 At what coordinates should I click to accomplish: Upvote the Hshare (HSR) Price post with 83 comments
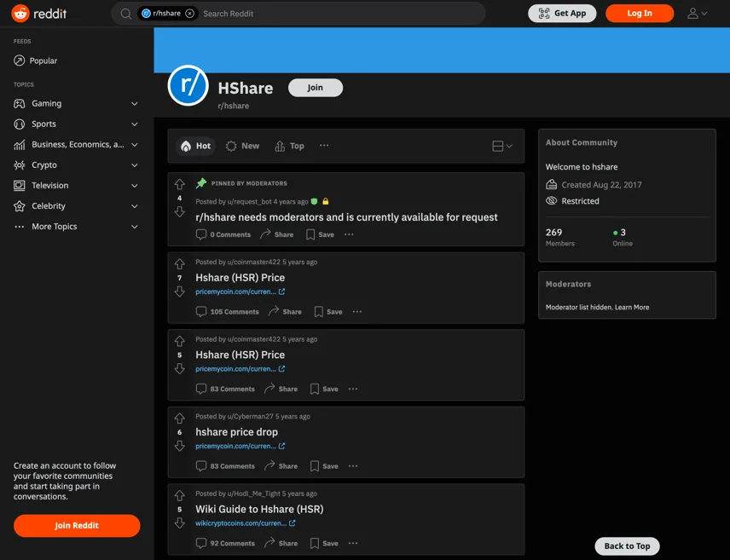(x=180, y=341)
